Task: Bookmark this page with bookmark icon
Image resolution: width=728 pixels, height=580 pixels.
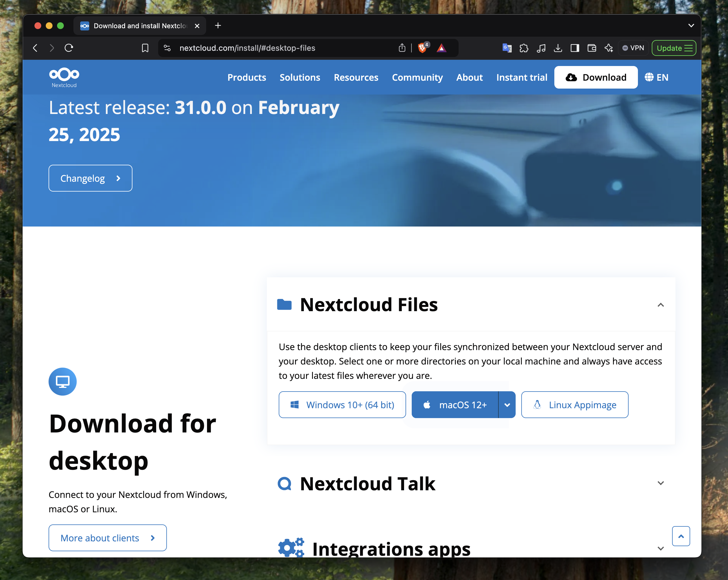Action: pyautogui.click(x=145, y=48)
